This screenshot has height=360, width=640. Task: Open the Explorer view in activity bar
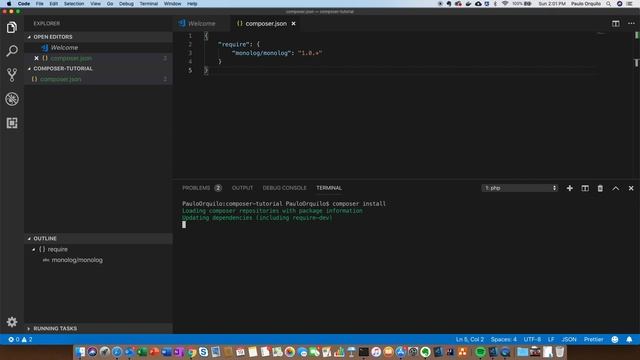pyautogui.click(x=12, y=27)
